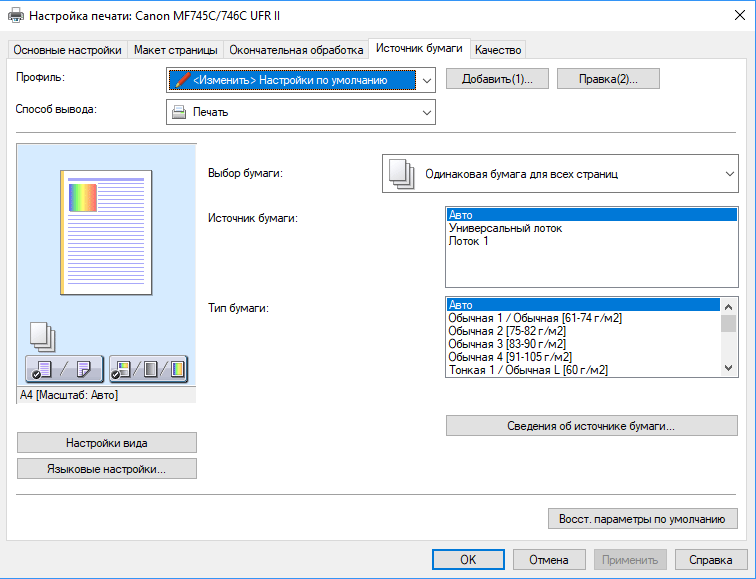Select Авто in Источник бумаги list

592,215
